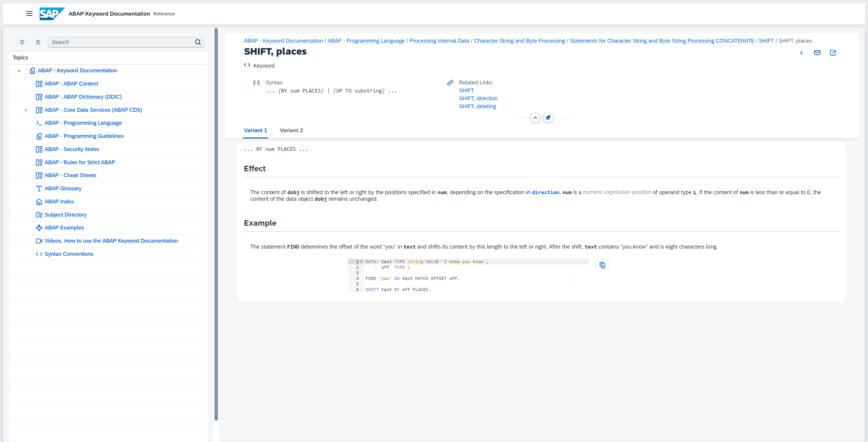Click the back navigation arrow icon
Image resolution: width=868 pixels, height=442 pixels.
click(801, 53)
